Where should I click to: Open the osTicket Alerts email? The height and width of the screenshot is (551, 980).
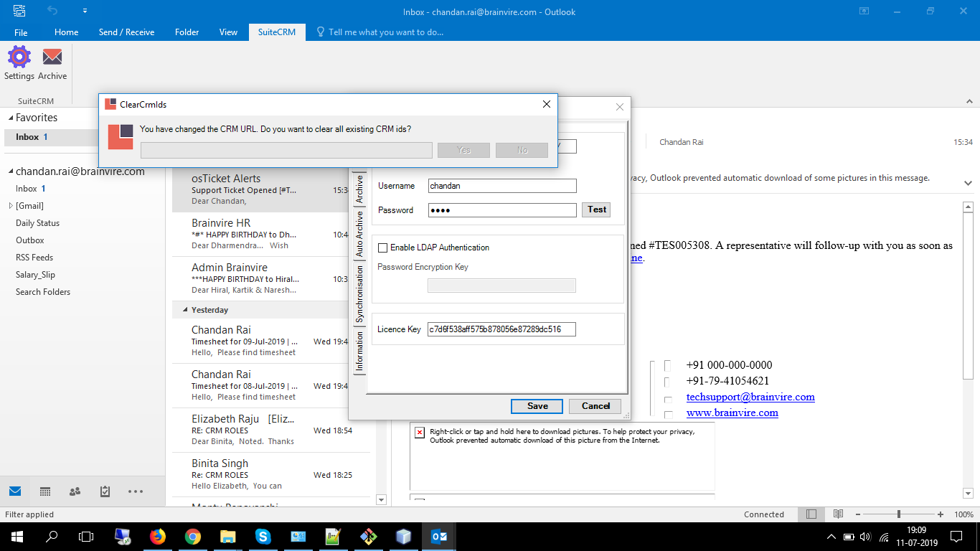coord(261,190)
